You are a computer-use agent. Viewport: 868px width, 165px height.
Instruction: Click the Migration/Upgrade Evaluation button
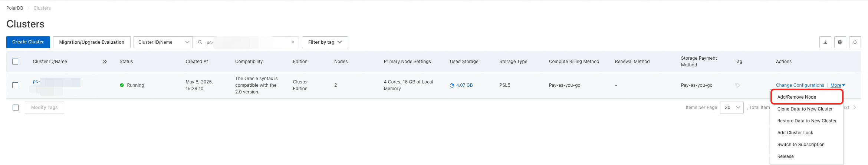tap(92, 42)
